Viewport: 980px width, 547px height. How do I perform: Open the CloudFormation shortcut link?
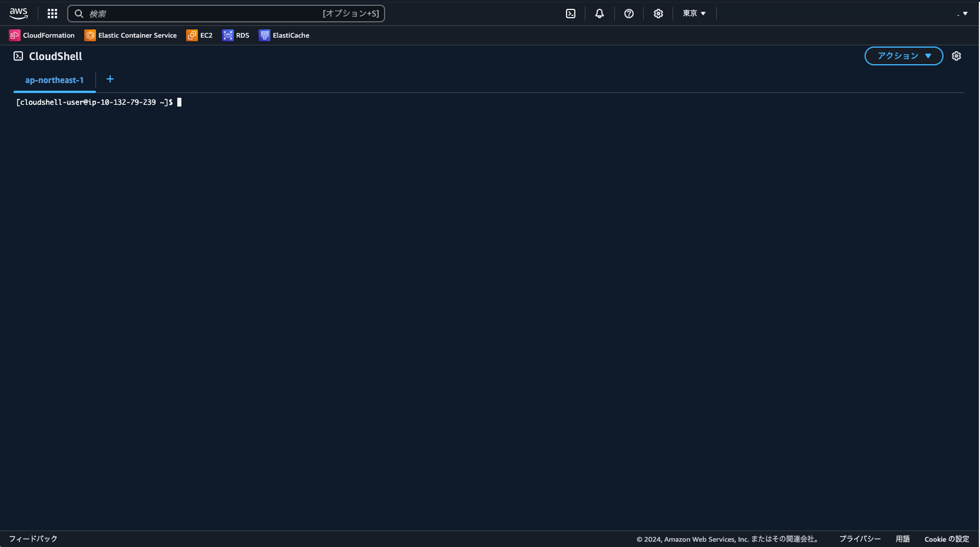click(49, 35)
